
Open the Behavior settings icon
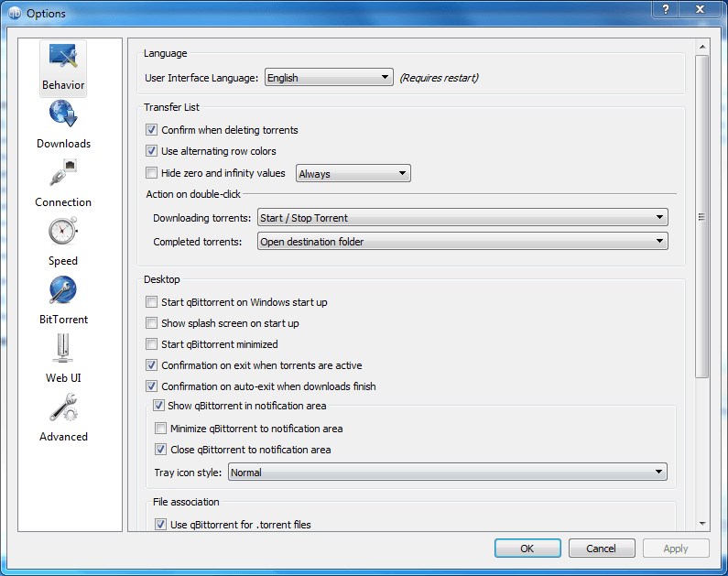63,57
